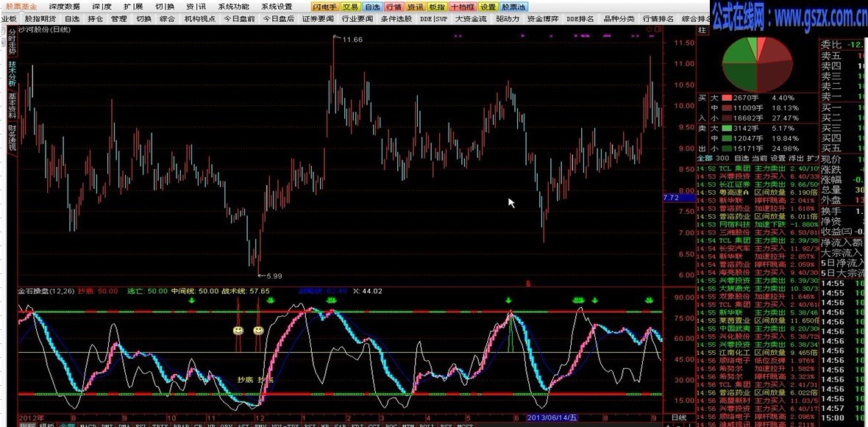Click the 闪电手 quick-trade button
Viewport: 868px width, 427px height.
point(324,7)
